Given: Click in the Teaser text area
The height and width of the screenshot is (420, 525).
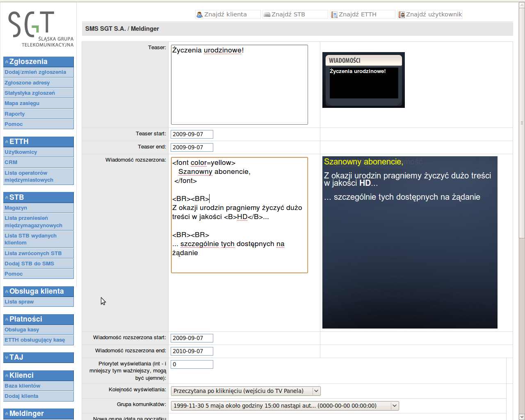Looking at the screenshot, I should tap(240, 84).
